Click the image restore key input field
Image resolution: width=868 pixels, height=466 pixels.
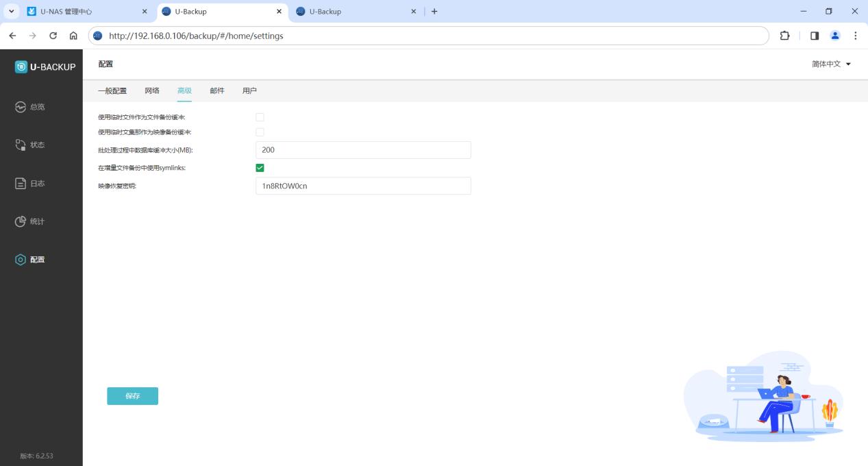[362, 186]
